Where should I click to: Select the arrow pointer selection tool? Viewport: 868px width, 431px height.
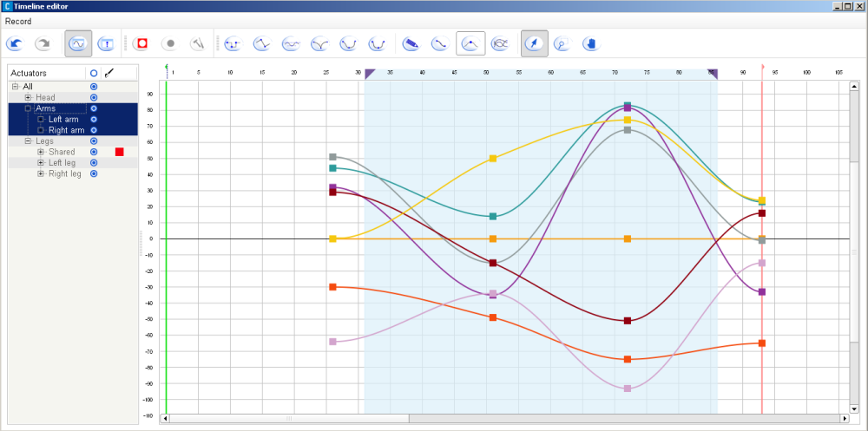534,42
